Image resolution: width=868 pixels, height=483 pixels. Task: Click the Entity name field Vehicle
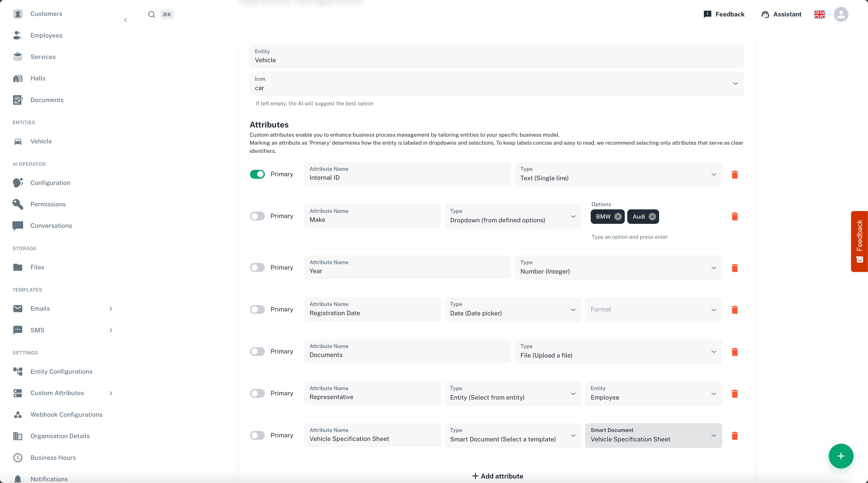point(496,57)
